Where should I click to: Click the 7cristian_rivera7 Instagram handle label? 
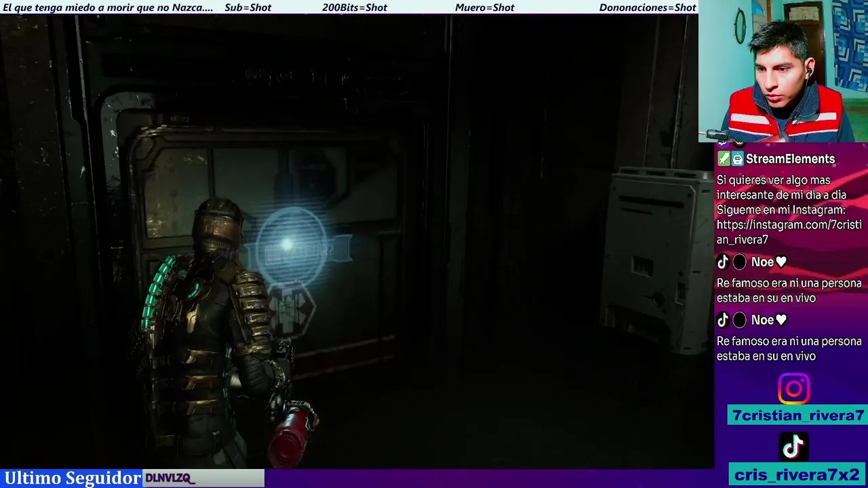coord(797,415)
